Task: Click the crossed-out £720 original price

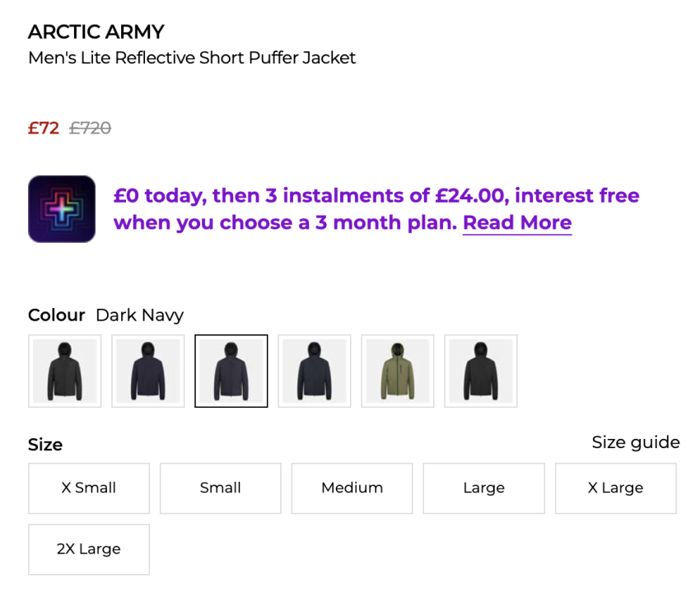Action: [91, 128]
